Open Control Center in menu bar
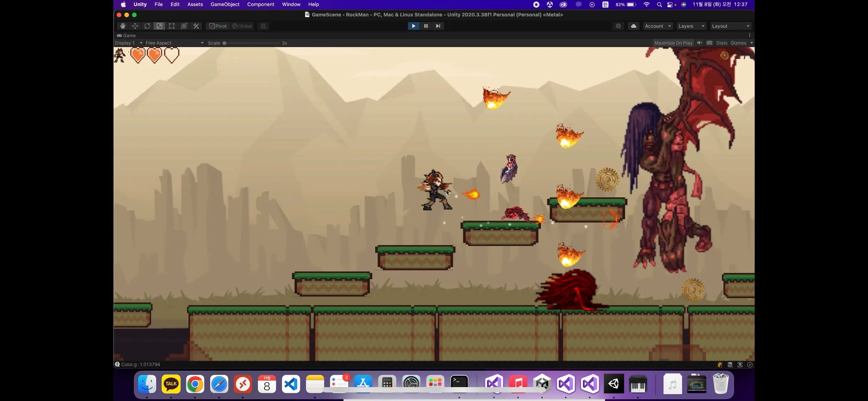The height and width of the screenshot is (401, 868). 670,5
